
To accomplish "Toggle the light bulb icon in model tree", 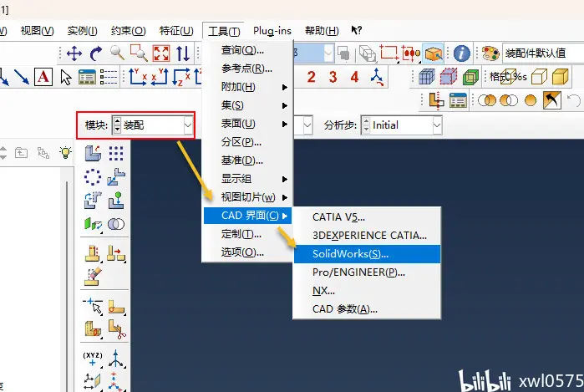I will click(65, 152).
